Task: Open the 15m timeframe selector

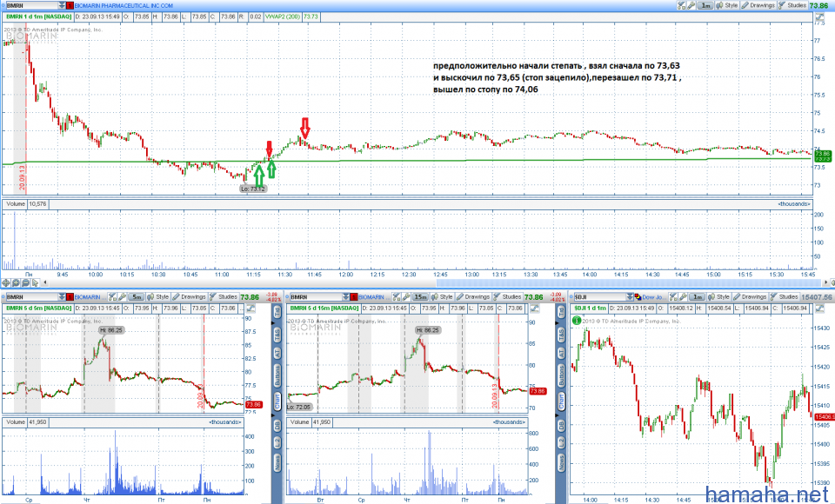Action: (421, 297)
